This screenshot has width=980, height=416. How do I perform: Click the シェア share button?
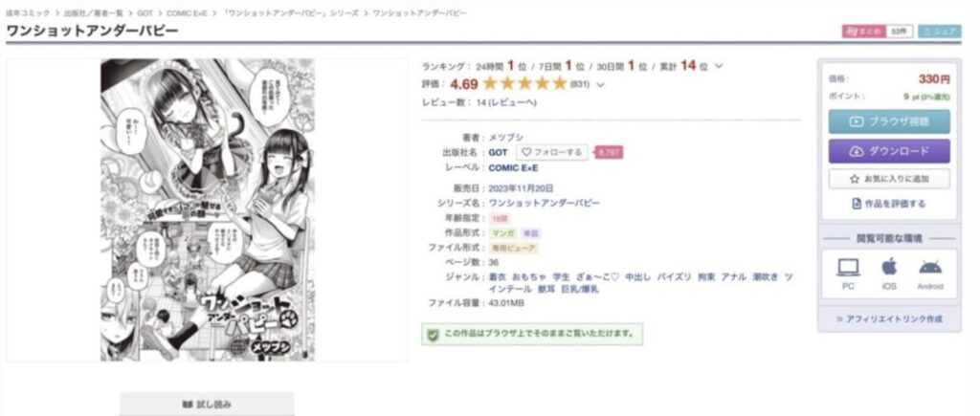[940, 32]
